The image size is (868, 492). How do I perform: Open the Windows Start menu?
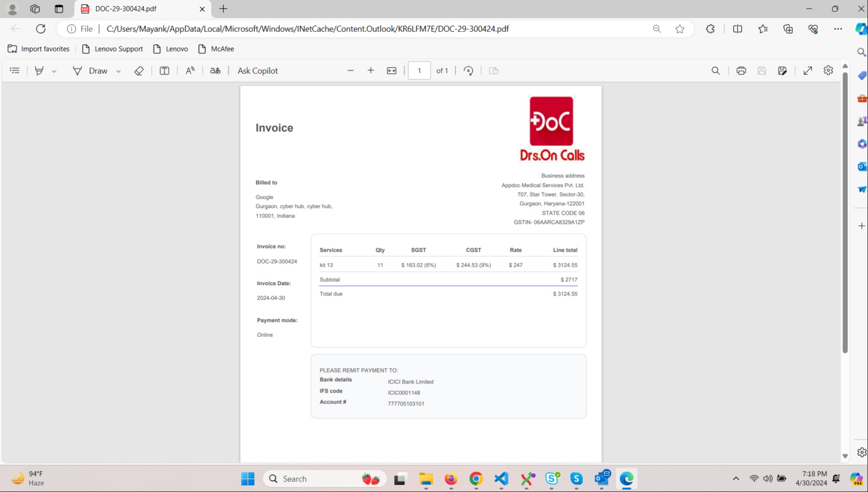(248, 479)
